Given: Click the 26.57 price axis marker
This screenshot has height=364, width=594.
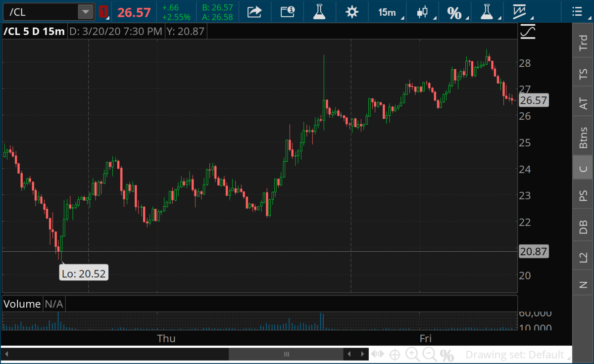Looking at the screenshot, I should pyautogui.click(x=534, y=101).
